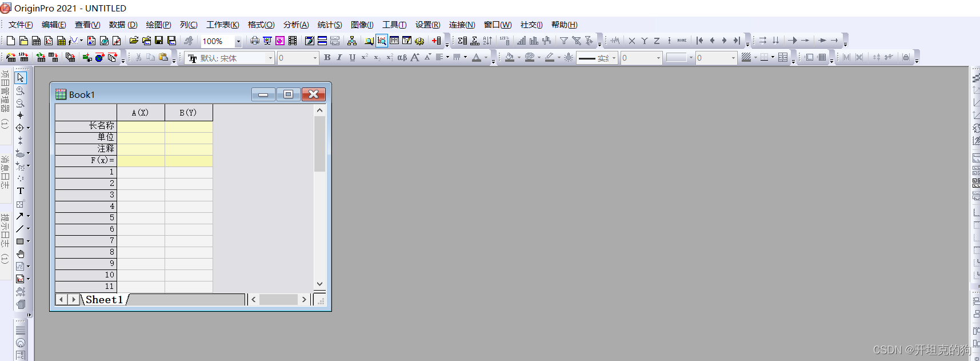Click the New Matrix toolbar icon

61,41
